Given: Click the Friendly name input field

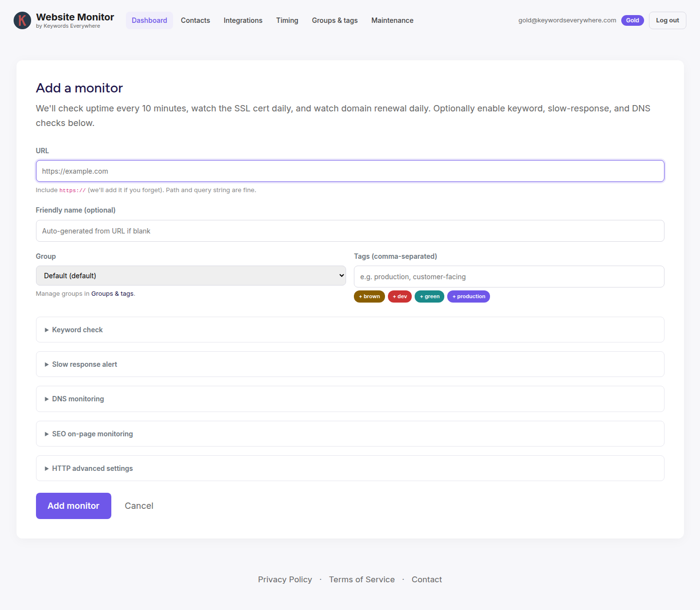Looking at the screenshot, I should [x=350, y=231].
